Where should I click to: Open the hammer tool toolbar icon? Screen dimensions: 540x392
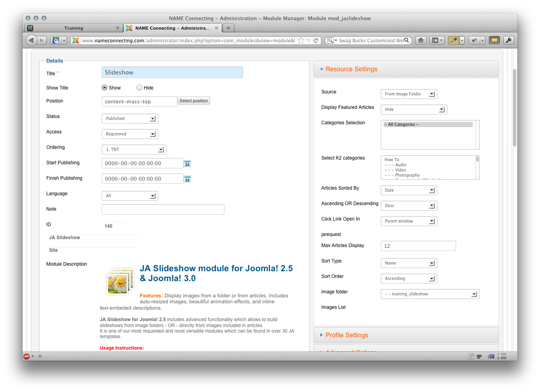point(509,40)
